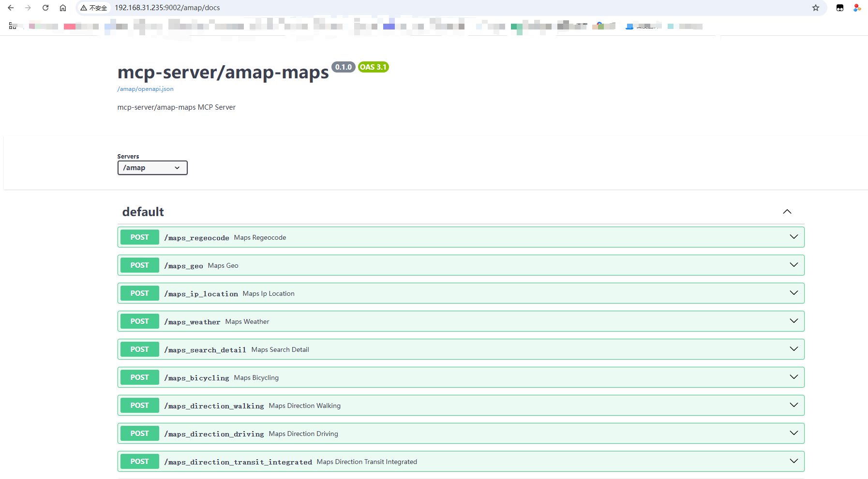Screen dimensions: 868x479
Task: Open the /amap/openapi.json link
Action: click(145, 89)
